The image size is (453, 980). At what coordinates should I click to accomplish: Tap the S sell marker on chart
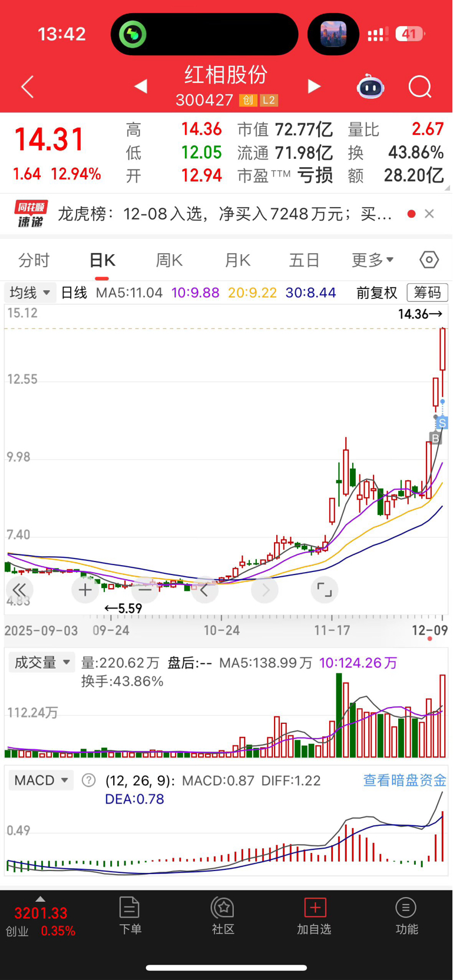[442, 423]
